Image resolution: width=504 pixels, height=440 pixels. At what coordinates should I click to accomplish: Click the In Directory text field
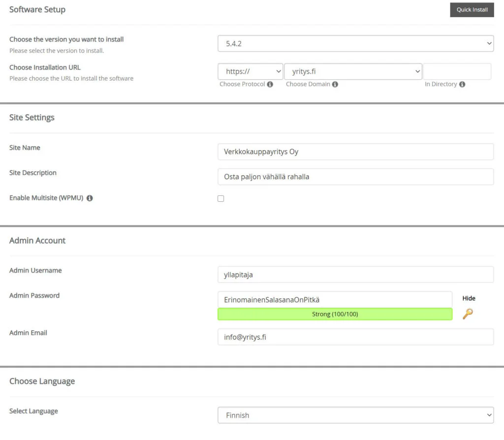point(457,71)
